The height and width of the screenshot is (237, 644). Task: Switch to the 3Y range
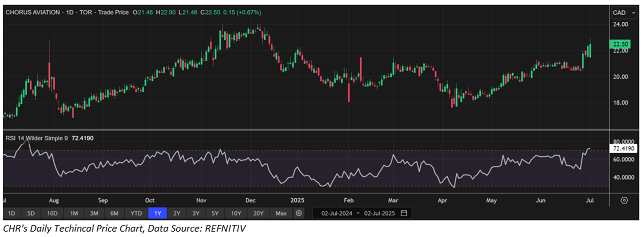pos(196,213)
